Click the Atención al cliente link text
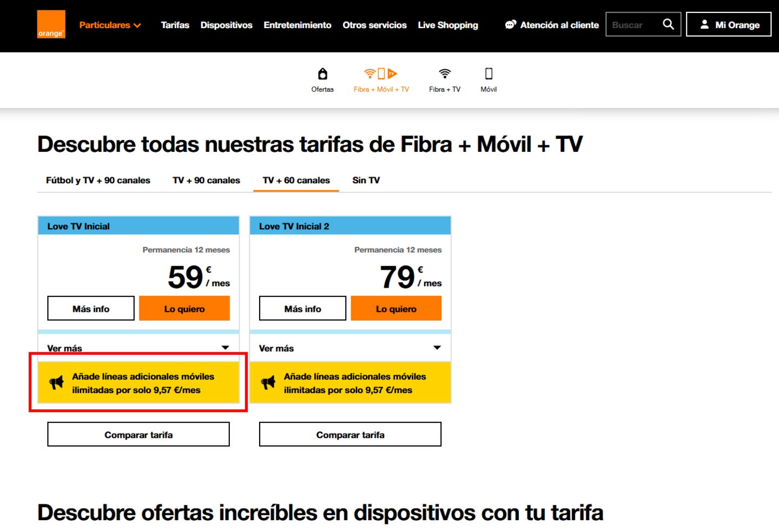The image size is (779, 532). pos(559,25)
